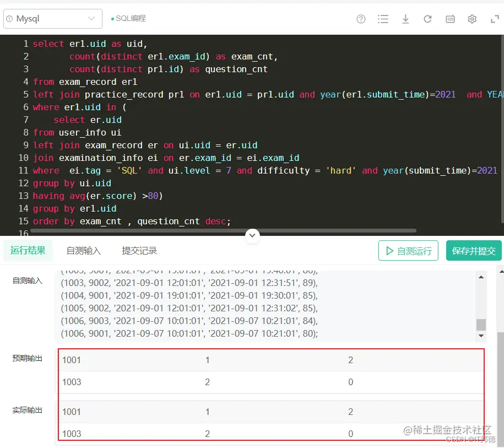Viewport: 504px width, 448px height.
Task: Open editor settings gear icon
Action: tap(472, 19)
